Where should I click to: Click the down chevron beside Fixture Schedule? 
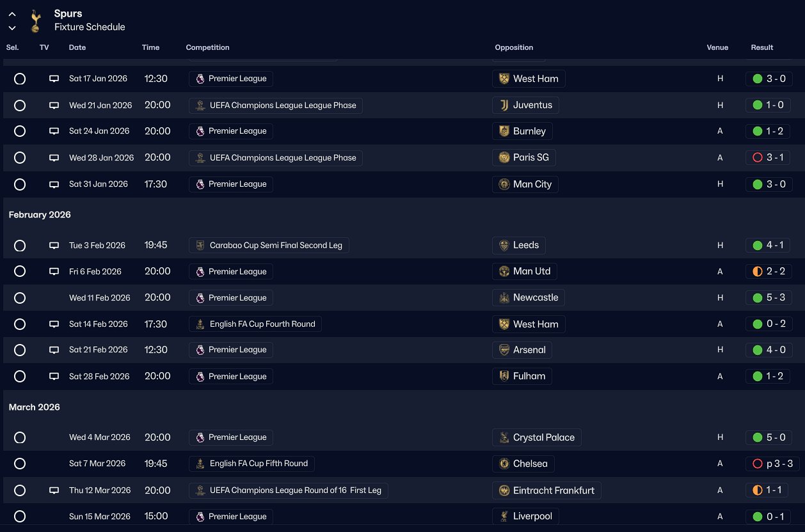click(x=12, y=27)
